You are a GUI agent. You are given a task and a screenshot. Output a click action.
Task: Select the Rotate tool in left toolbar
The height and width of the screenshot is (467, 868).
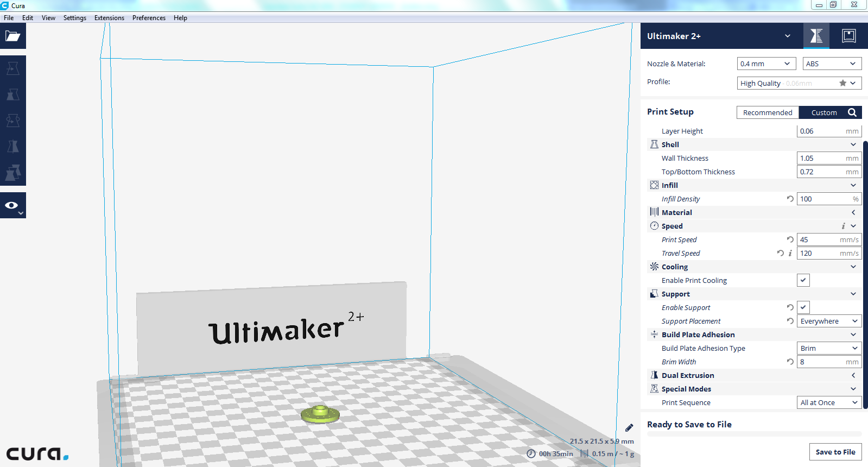(x=13, y=121)
